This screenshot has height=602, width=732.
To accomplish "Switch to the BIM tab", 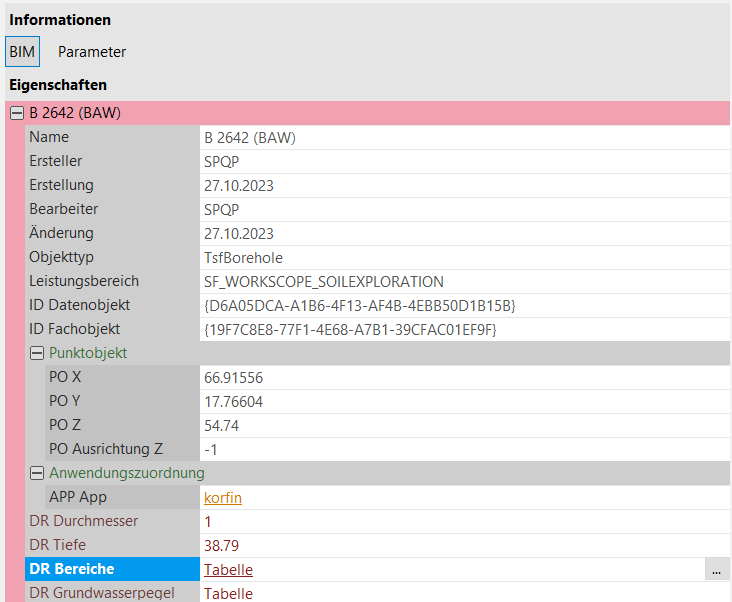I will pos(22,52).
